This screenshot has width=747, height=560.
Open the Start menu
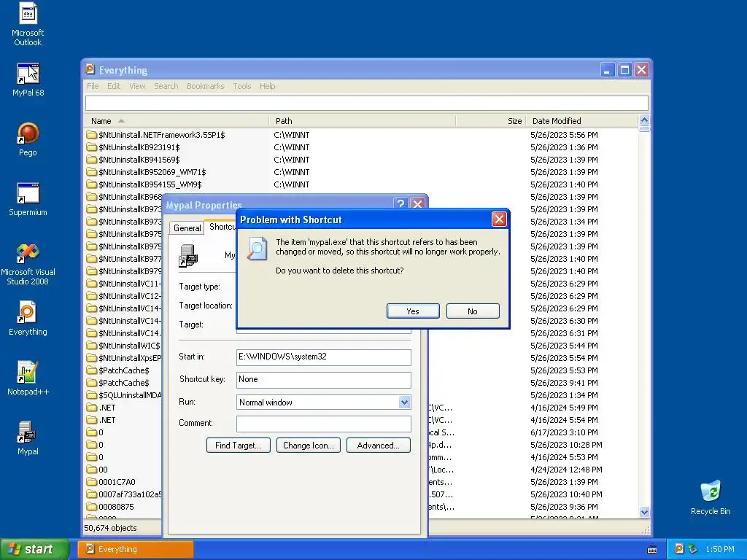[34, 549]
